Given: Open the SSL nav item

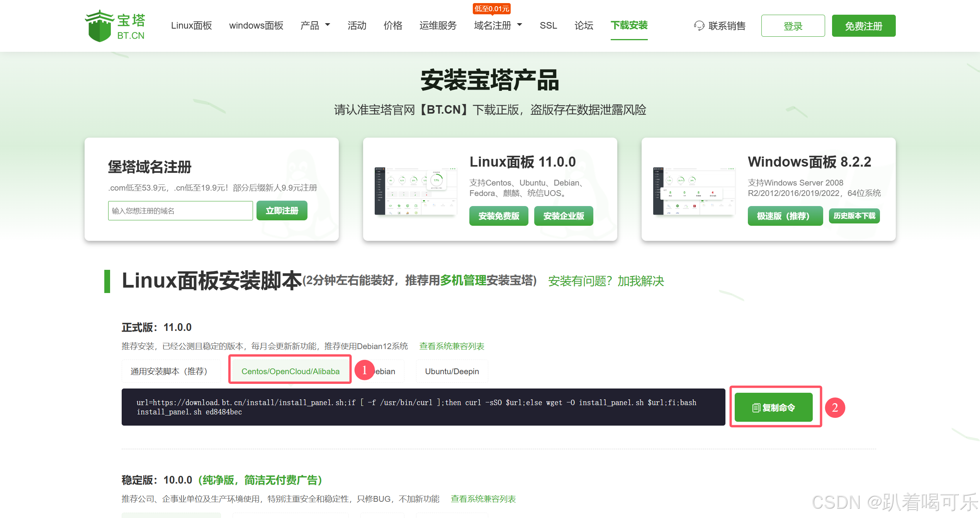Looking at the screenshot, I should [548, 26].
